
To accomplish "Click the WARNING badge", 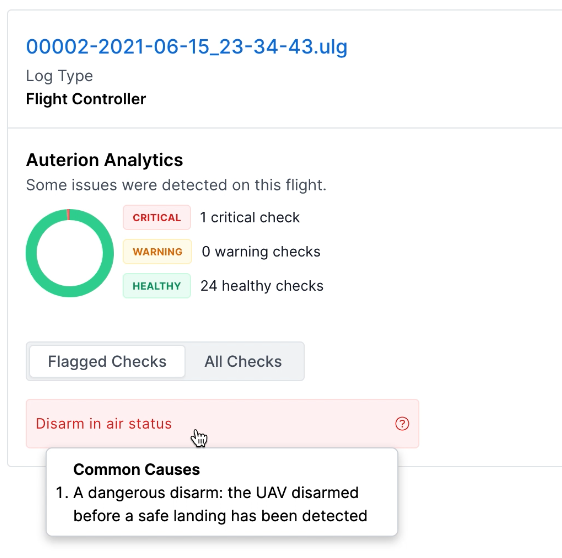I will 157,252.
